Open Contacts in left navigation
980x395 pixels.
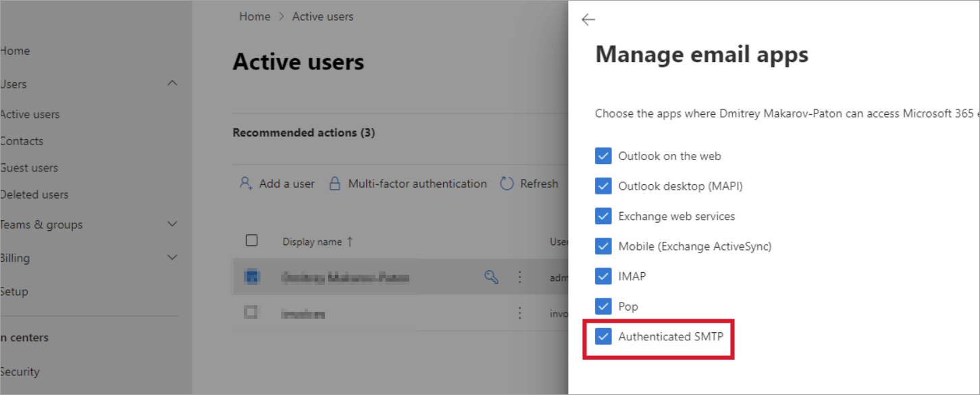[22, 141]
